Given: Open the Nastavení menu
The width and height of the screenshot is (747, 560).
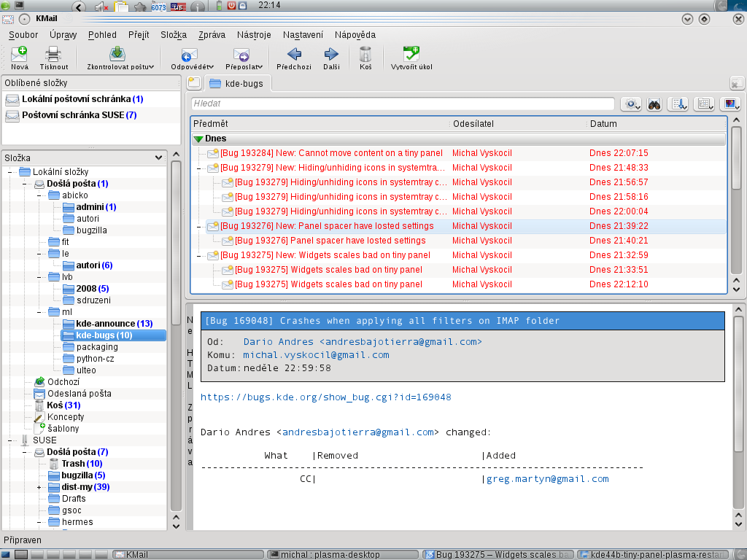Looking at the screenshot, I should pos(303,35).
